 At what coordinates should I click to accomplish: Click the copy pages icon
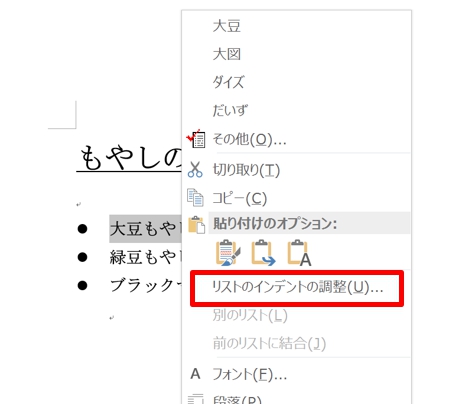[x=195, y=198]
